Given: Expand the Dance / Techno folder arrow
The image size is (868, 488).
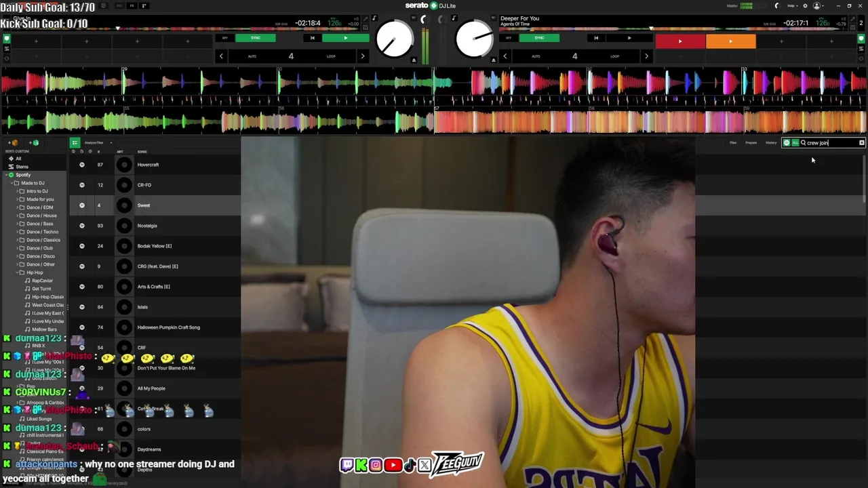Looking at the screenshot, I should tap(16, 232).
